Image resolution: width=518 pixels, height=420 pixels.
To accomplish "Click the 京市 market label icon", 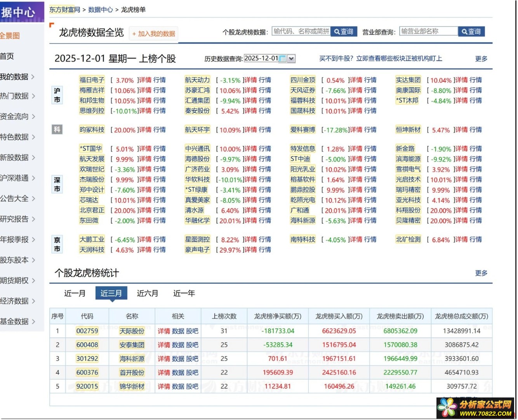I will [57, 244].
